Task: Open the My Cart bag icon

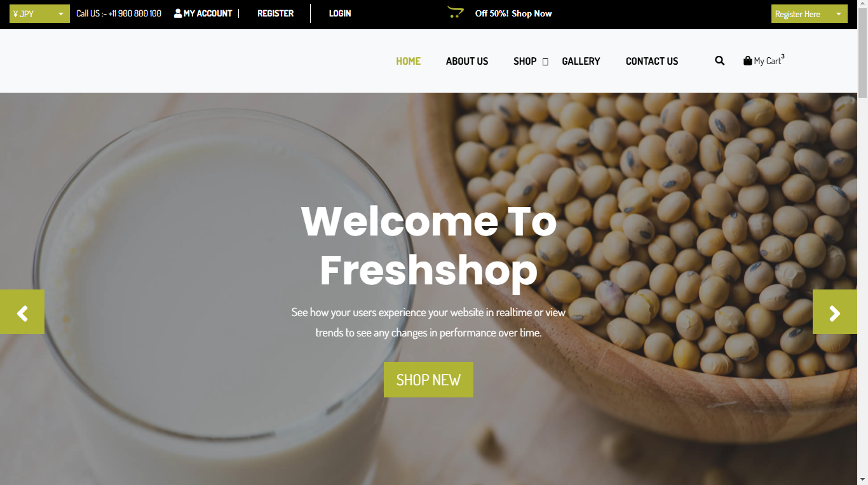Action: pos(747,61)
